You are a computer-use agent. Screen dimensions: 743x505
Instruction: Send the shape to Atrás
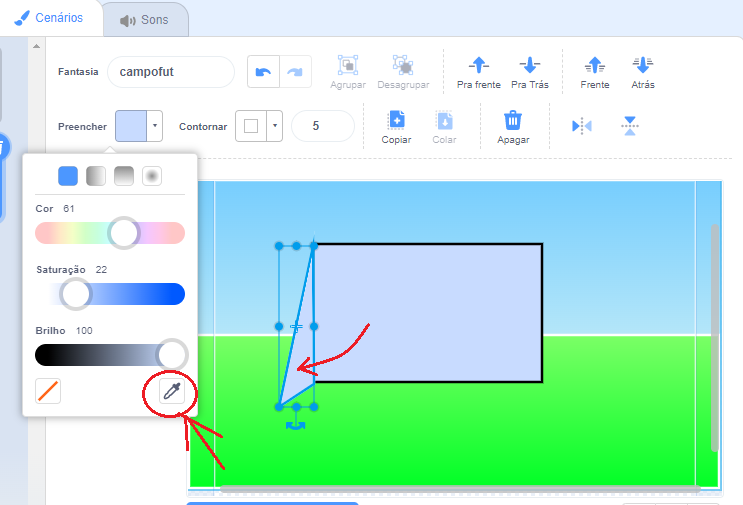(x=643, y=66)
